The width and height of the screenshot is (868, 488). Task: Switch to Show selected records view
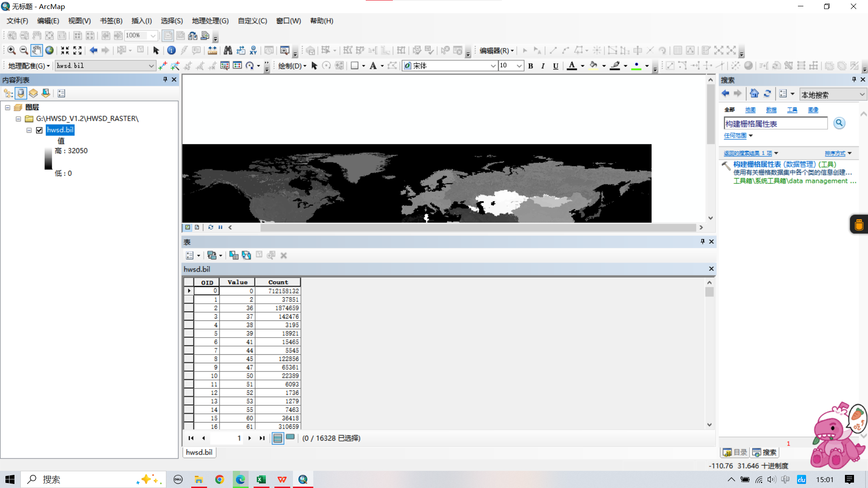[290, 438]
